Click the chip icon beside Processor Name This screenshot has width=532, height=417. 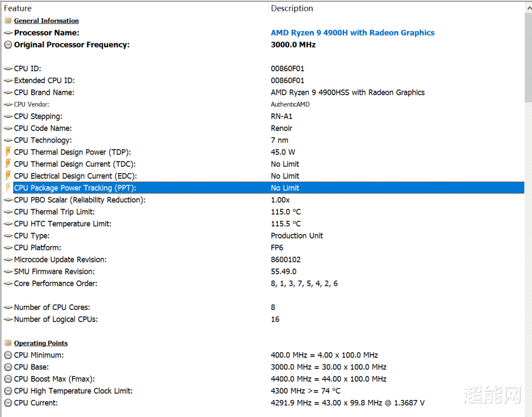coord(8,33)
